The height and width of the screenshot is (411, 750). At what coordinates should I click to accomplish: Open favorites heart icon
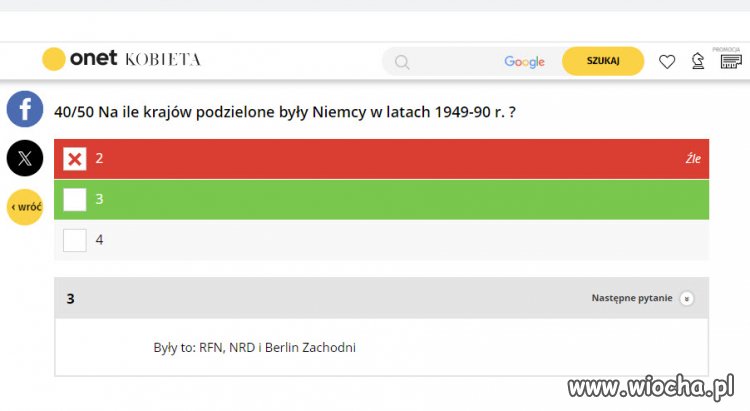pos(667,62)
